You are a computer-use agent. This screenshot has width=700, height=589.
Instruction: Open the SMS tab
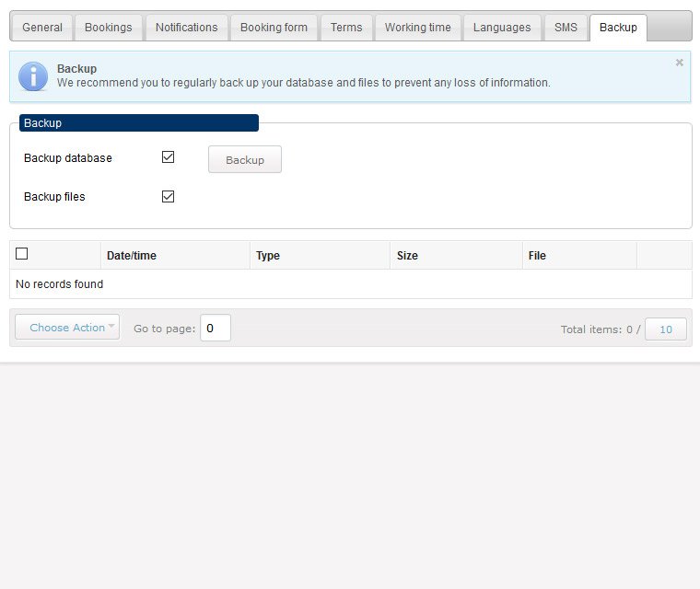tap(566, 28)
